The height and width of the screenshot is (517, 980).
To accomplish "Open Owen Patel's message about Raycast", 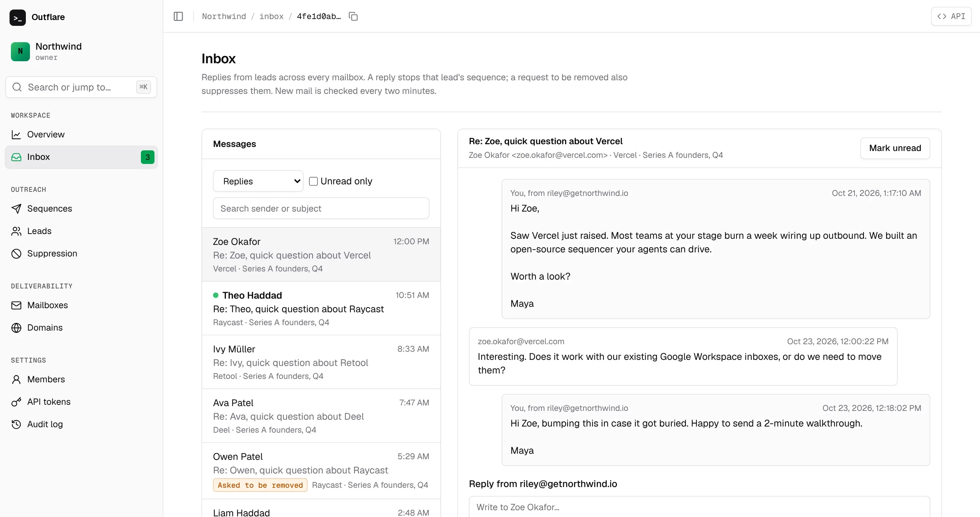I will tap(321, 471).
